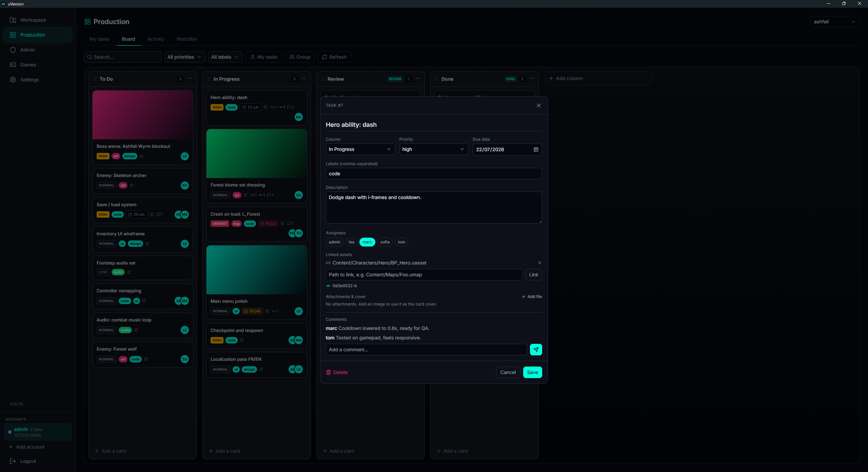868x472 pixels.
Task: Click the LE avatar on Boss arena card
Action: tap(185, 156)
